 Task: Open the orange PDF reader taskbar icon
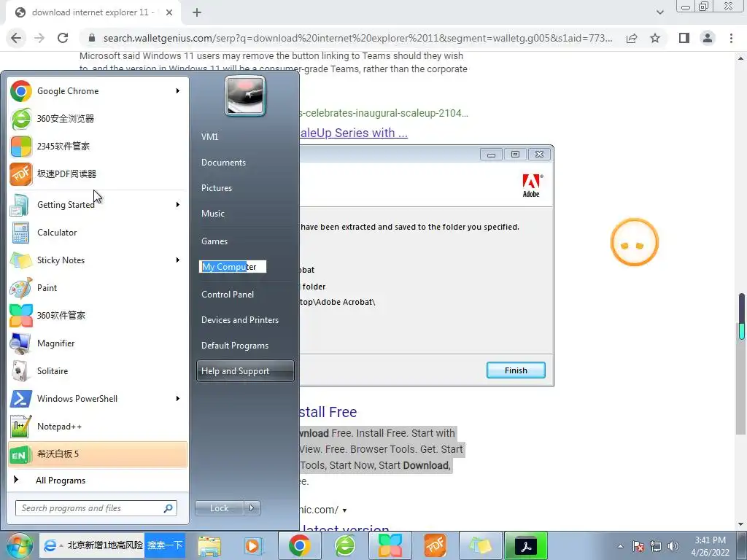point(435,545)
